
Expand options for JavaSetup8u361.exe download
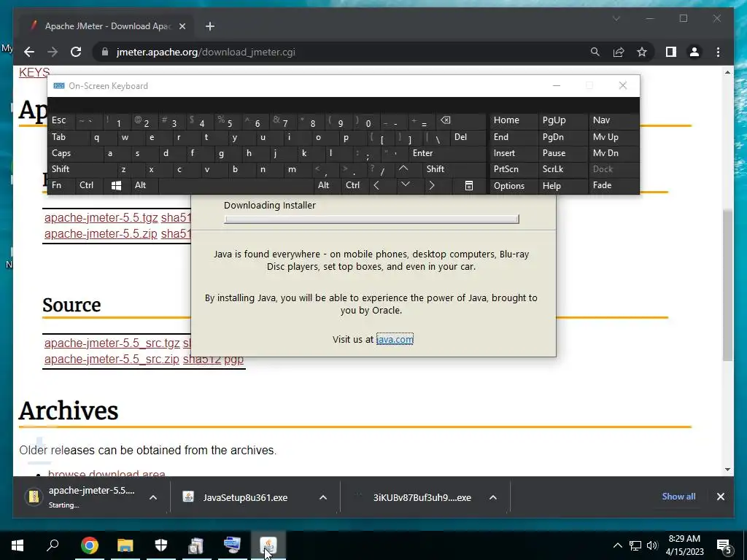click(x=323, y=497)
